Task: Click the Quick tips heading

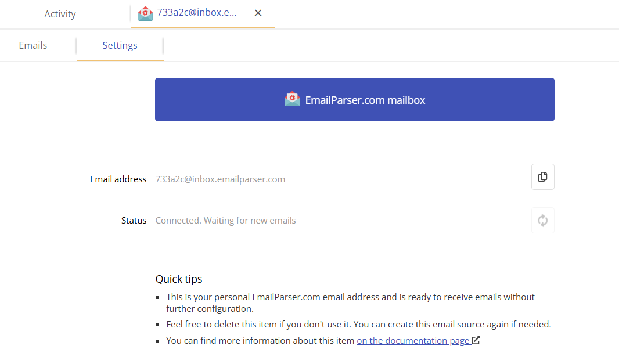Action: (x=179, y=279)
